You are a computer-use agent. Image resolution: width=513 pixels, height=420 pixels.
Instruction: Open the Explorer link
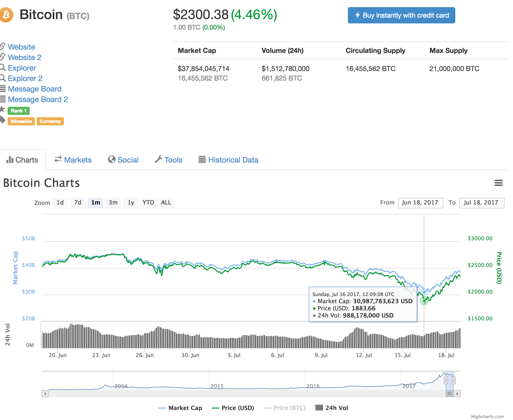click(22, 68)
